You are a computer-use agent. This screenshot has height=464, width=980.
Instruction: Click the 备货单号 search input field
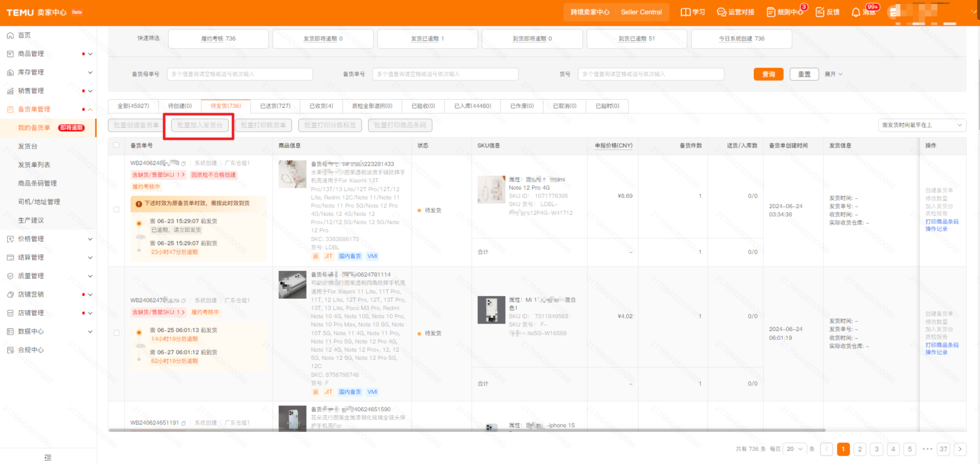tap(445, 74)
